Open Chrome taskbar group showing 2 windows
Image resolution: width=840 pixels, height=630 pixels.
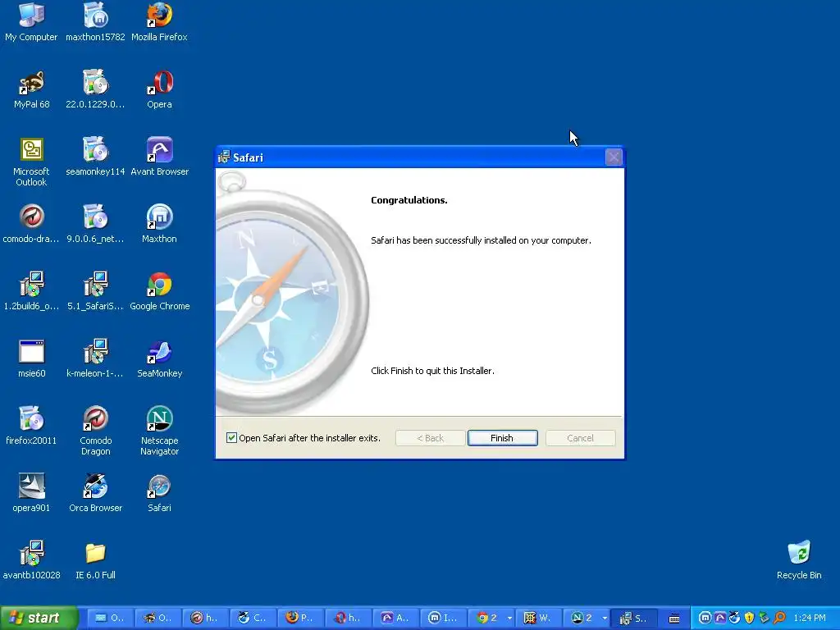(x=492, y=618)
